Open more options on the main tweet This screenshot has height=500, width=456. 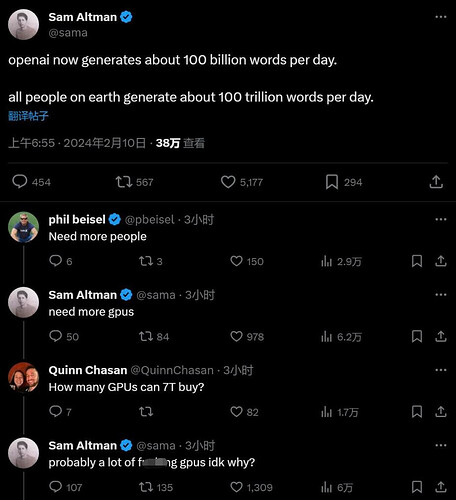(441, 17)
